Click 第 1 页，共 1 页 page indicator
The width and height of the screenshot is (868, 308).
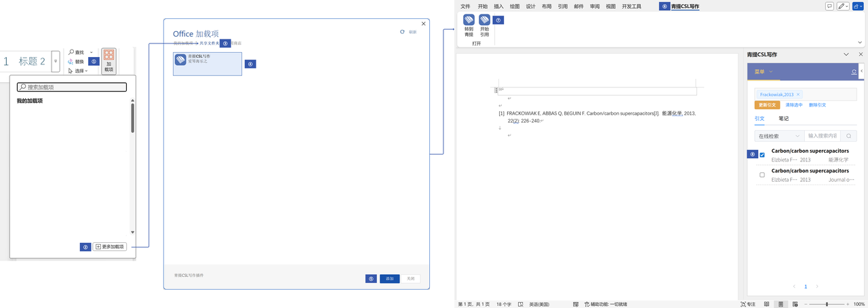coord(474,304)
